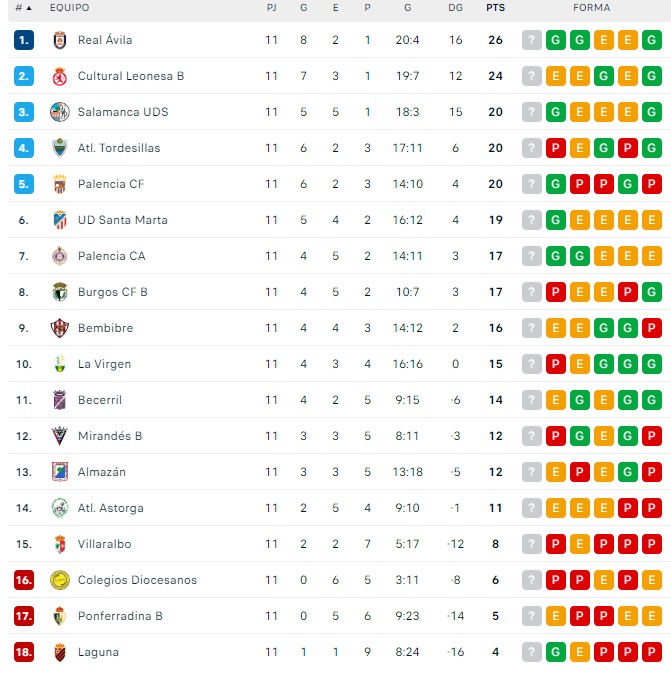671x681 pixels.
Task: Click the Real Ávila club crest
Action: point(59,40)
